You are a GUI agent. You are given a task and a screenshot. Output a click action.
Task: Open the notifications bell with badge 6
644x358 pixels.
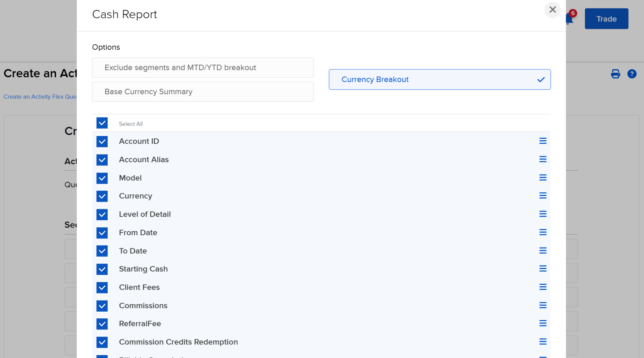tap(569, 18)
